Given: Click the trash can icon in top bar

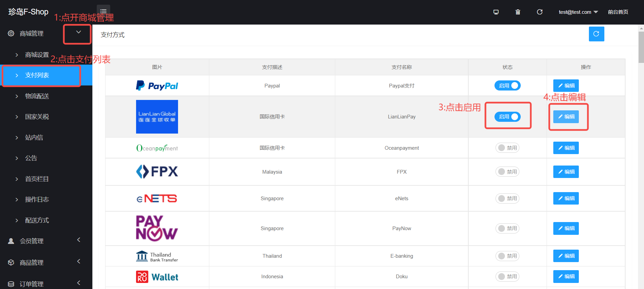Looking at the screenshot, I should (518, 12).
